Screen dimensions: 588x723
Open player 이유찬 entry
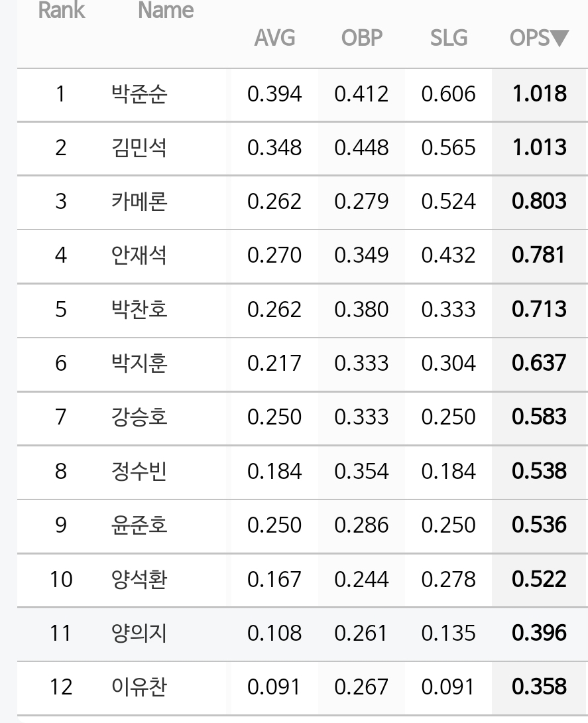tap(139, 687)
